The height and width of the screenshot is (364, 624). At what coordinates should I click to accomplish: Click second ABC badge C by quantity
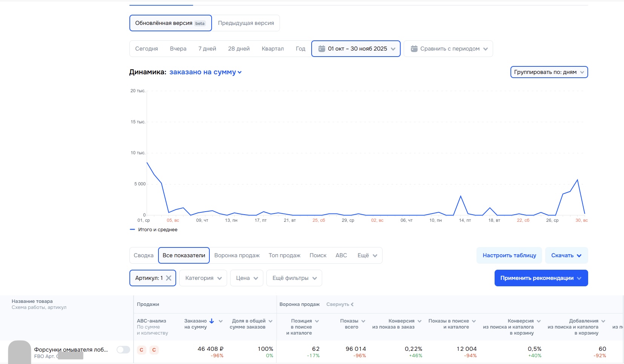[x=154, y=350]
